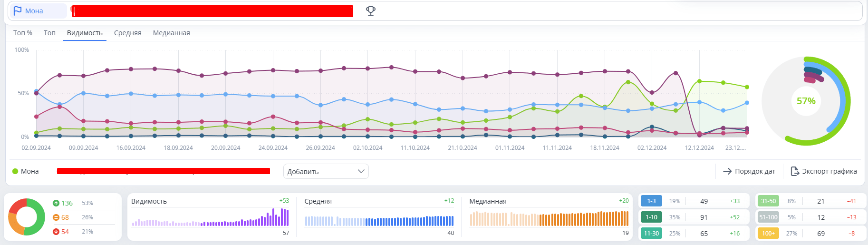The width and height of the screenshot is (868, 245).
Task: Switch to the Средняя tab
Action: 127,33
